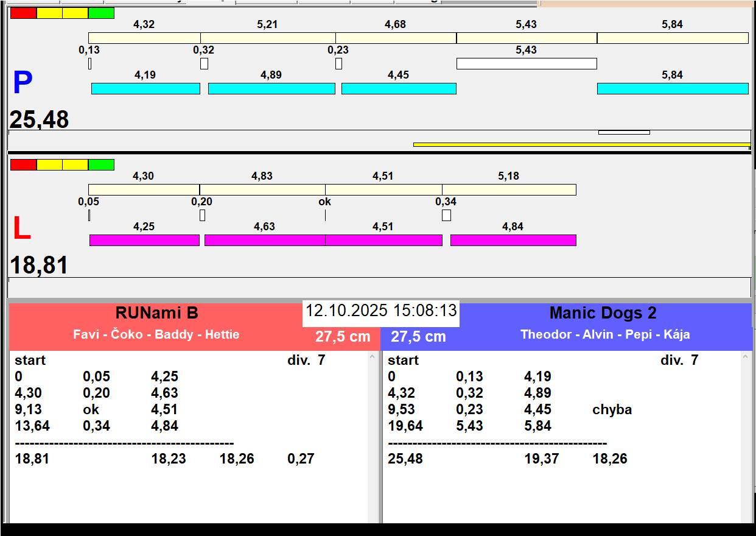
Task: Click the long yellow progress bar in lane P
Action: tap(581, 145)
